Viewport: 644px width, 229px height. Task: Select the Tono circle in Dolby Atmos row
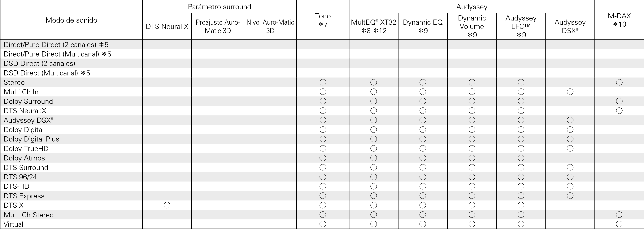(323, 158)
